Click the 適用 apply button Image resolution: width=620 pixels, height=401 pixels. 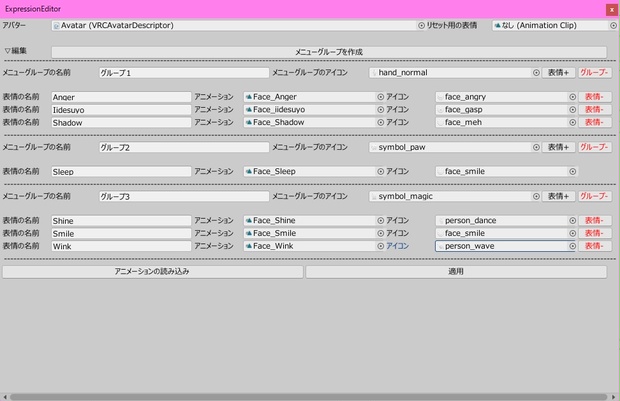(456, 272)
